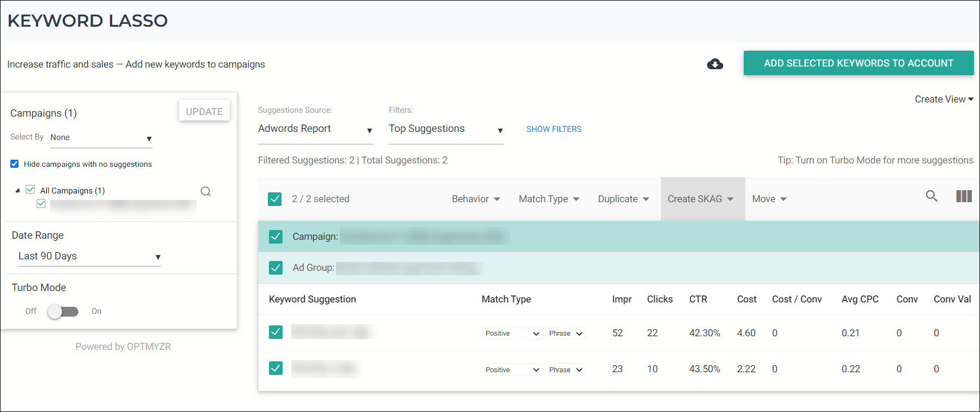The width and height of the screenshot is (980, 412).
Task: Open Phrase dropdown in 52 impressions row
Action: pos(566,334)
